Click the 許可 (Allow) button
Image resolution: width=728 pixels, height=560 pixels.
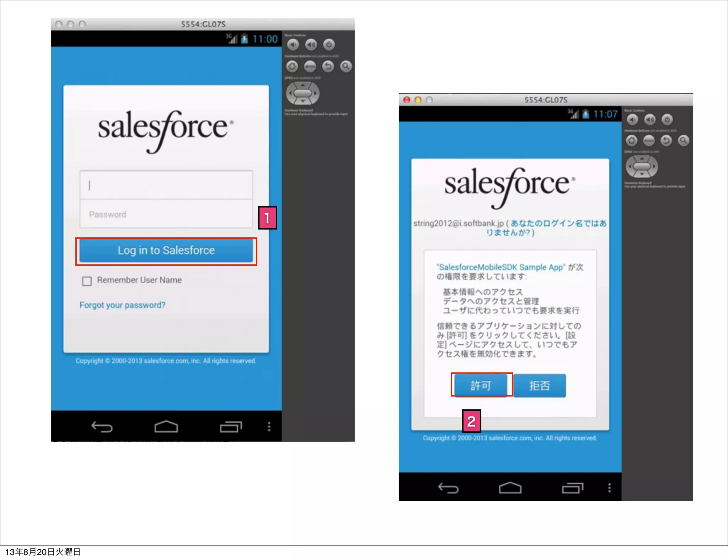point(481,385)
